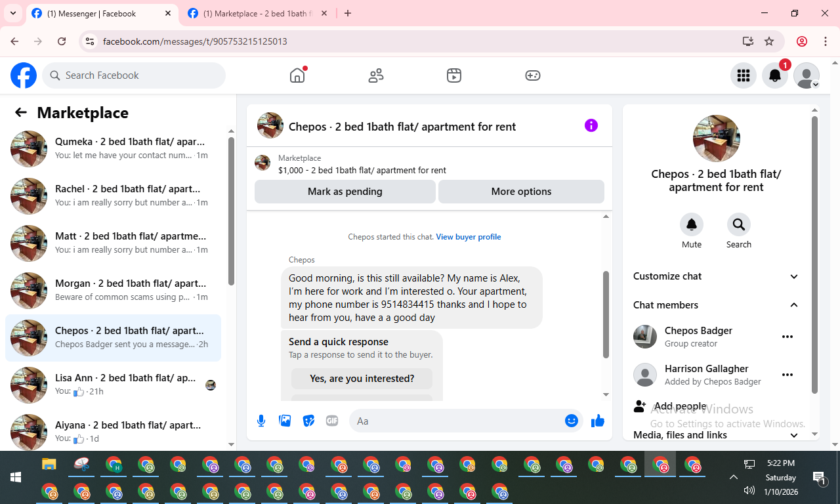Viewport: 840px width, 504px height.
Task: Open the Windows notification center icon
Action: pyautogui.click(x=819, y=477)
